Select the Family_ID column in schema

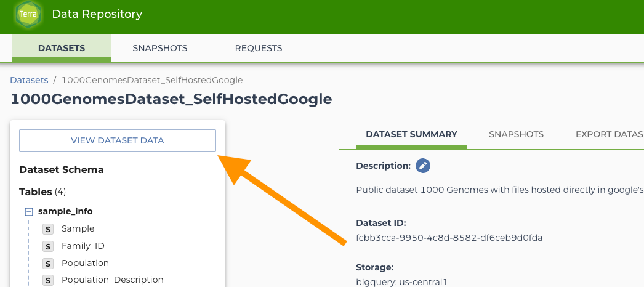[x=83, y=246]
